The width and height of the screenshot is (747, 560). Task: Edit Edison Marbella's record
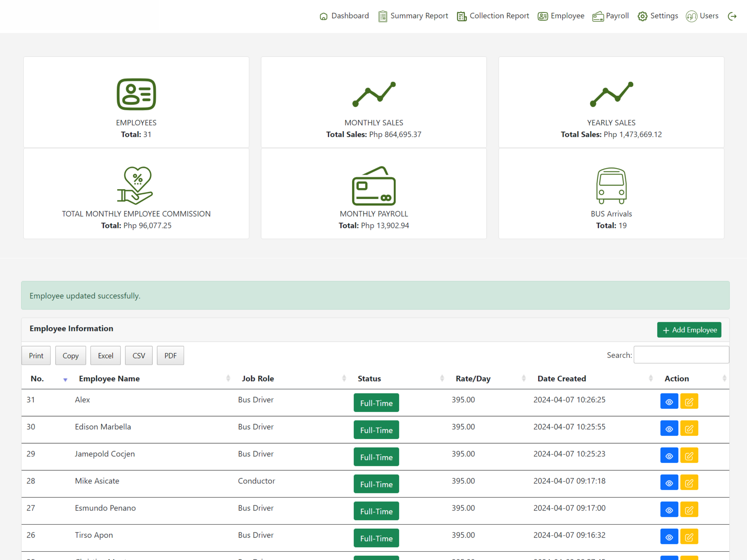tap(689, 428)
